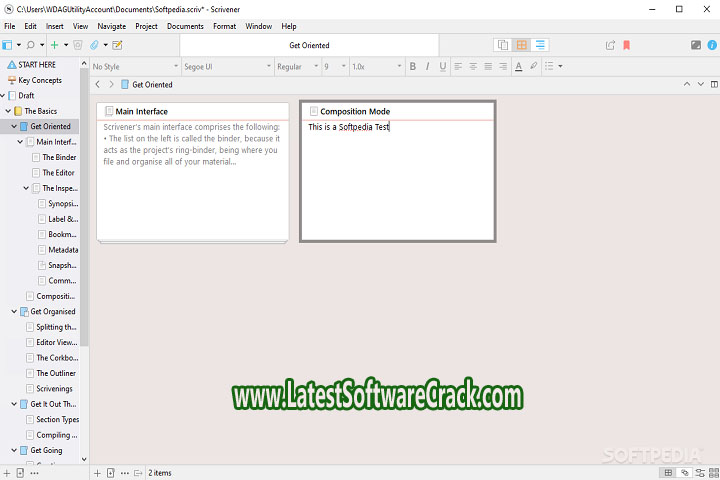Collapse the Get Organised folder
The width and height of the screenshot is (720, 480).
(14, 311)
